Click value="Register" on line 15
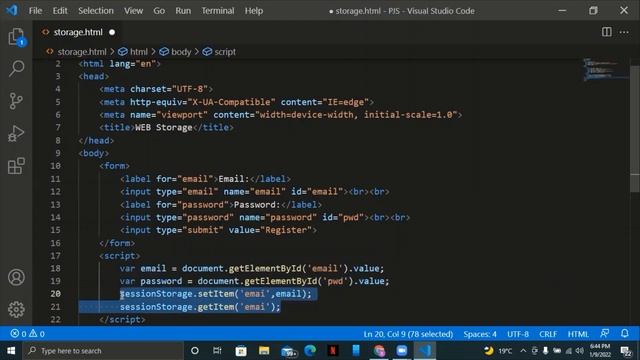The width and height of the screenshot is (640, 360). click(270, 230)
